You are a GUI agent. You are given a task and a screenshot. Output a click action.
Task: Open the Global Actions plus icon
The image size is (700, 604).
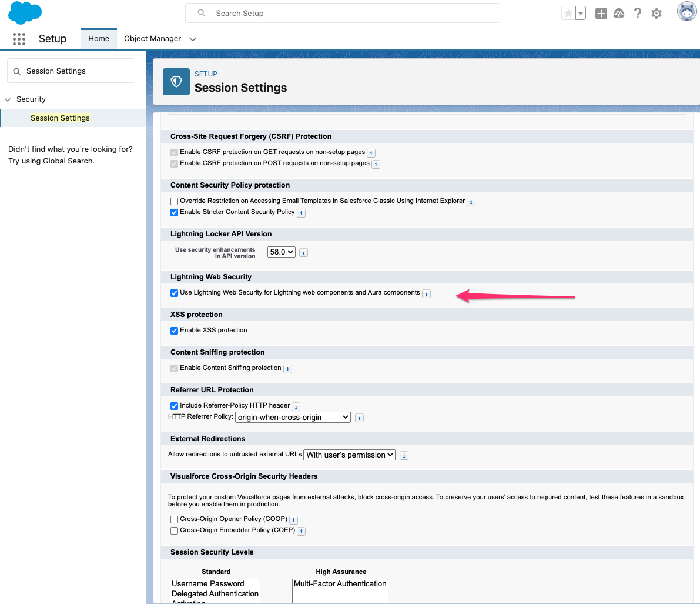pos(601,14)
